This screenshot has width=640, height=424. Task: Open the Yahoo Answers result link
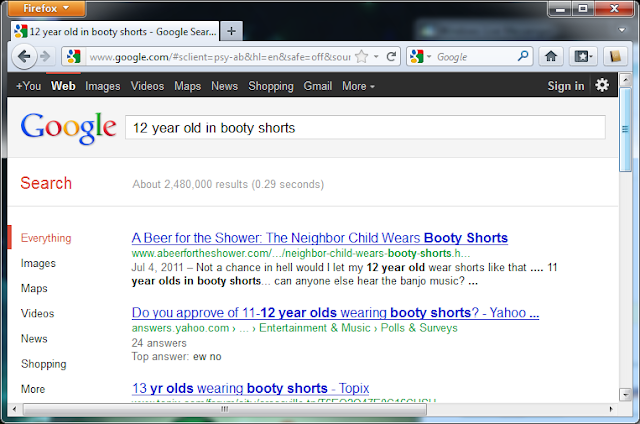(x=335, y=313)
